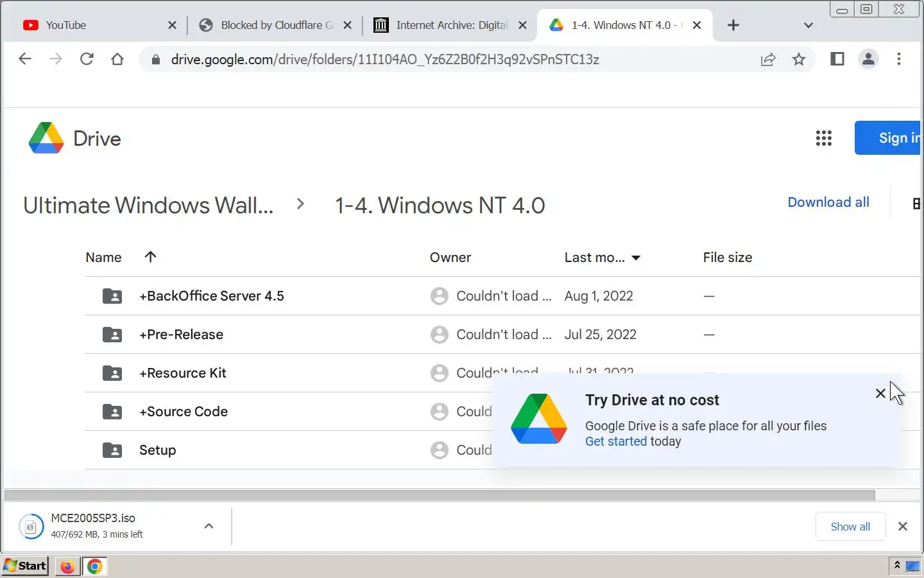Click the browser forward arrow

point(56,59)
